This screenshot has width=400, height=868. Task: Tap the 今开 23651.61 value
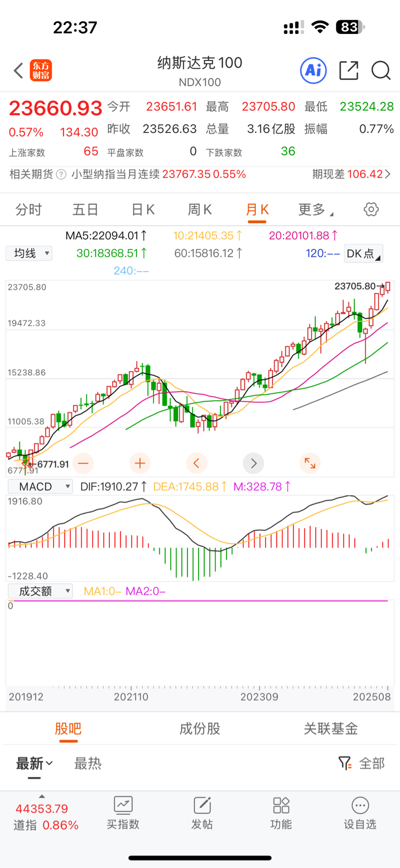[x=171, y=107]
